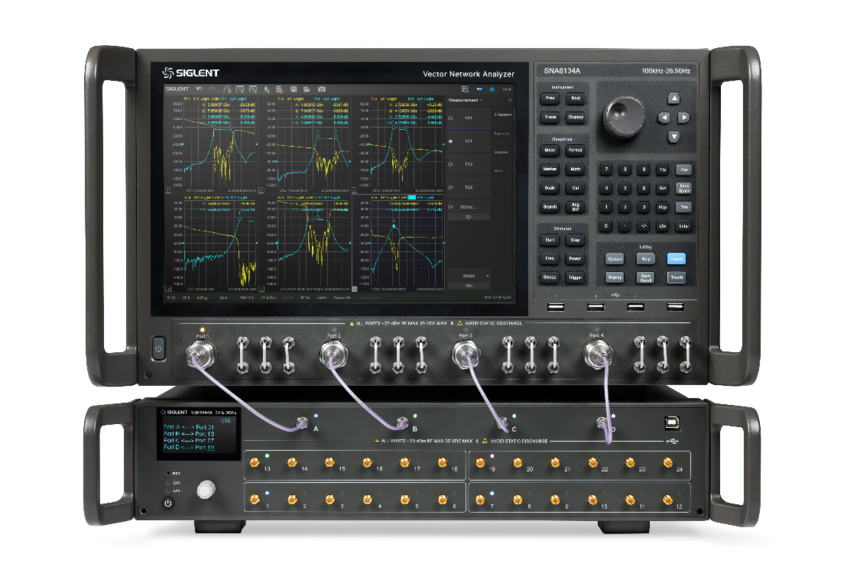
Task: Open the Measurement panel title dropdown
Action: 466,100
